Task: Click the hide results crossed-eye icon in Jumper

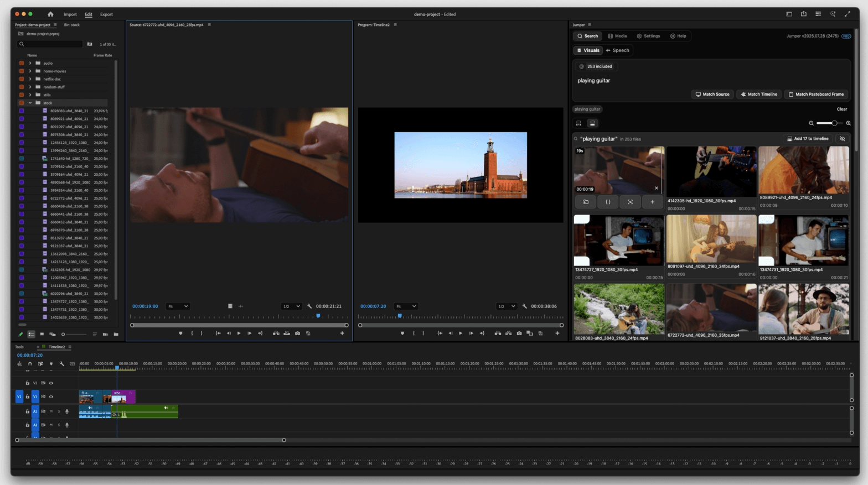Action: click(842, 139)
